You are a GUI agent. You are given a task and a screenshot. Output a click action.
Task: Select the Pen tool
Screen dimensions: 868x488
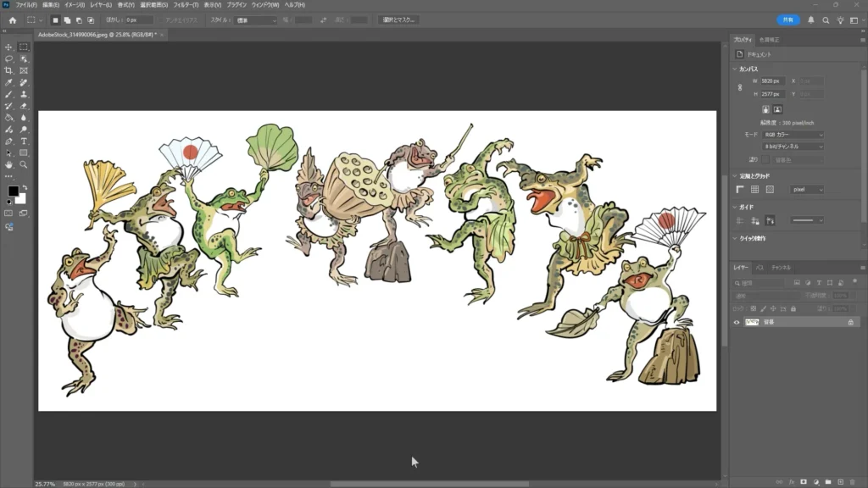pyautogui.click(x=8, y=141)
